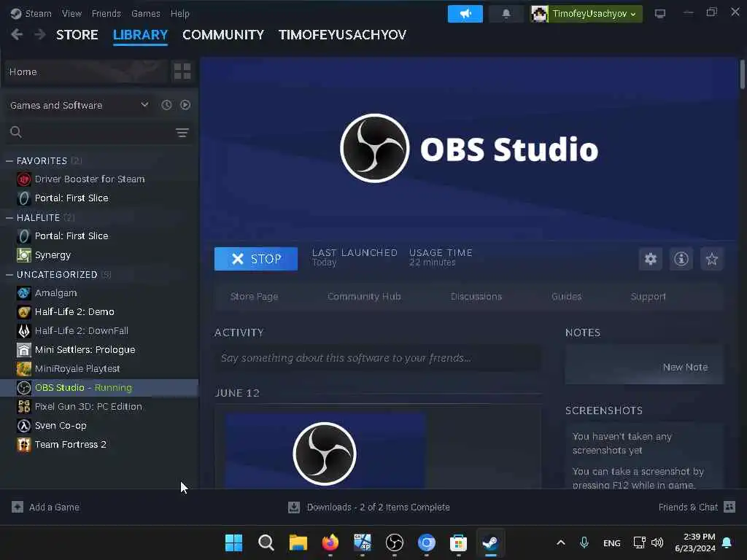Open Chrome browser from taskbar
Viewport: 747px width, 560px height.
click(x=426, y=542)
